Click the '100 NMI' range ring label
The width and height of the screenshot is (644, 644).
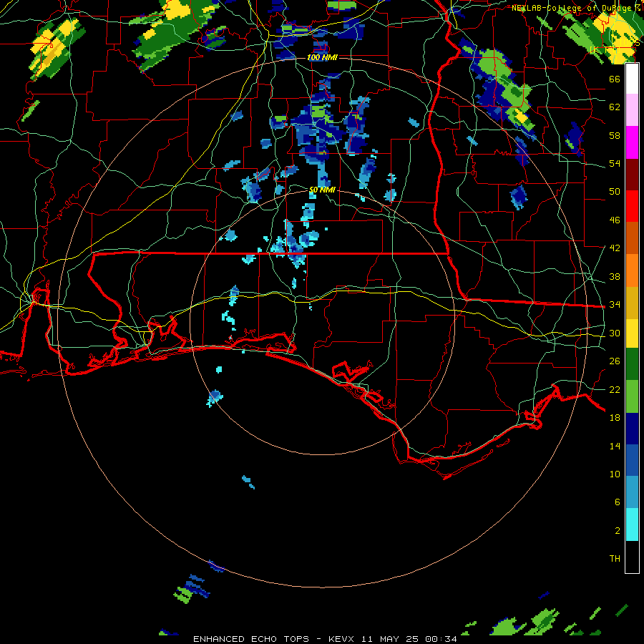[322, 57]
